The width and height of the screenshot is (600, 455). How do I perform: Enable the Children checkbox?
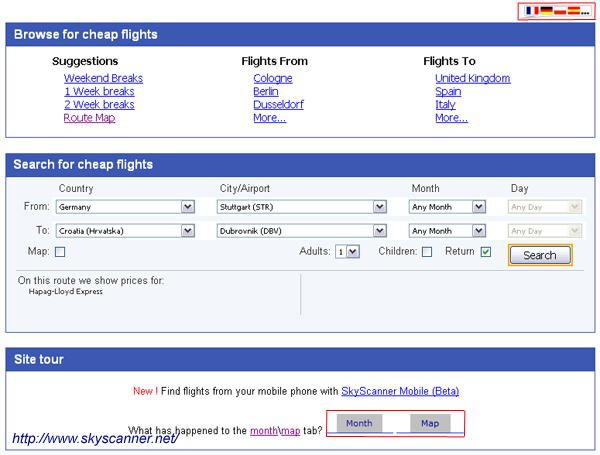point(427,252)
